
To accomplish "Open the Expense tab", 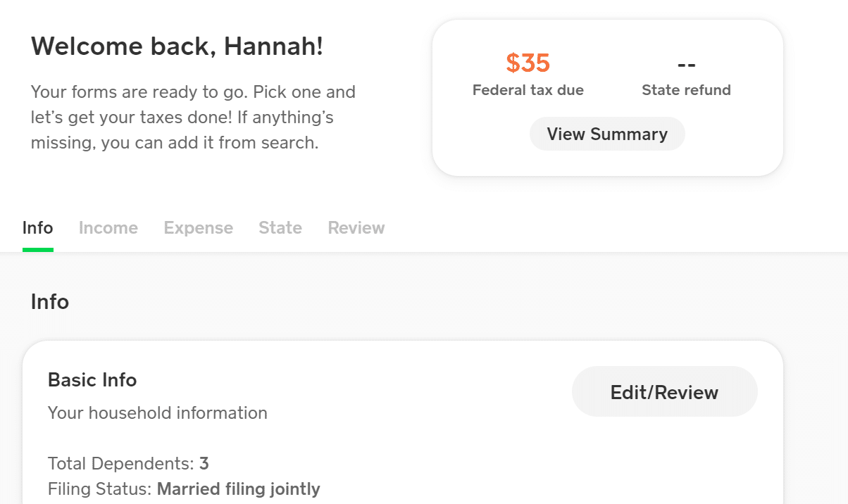I will coord(198,227).
